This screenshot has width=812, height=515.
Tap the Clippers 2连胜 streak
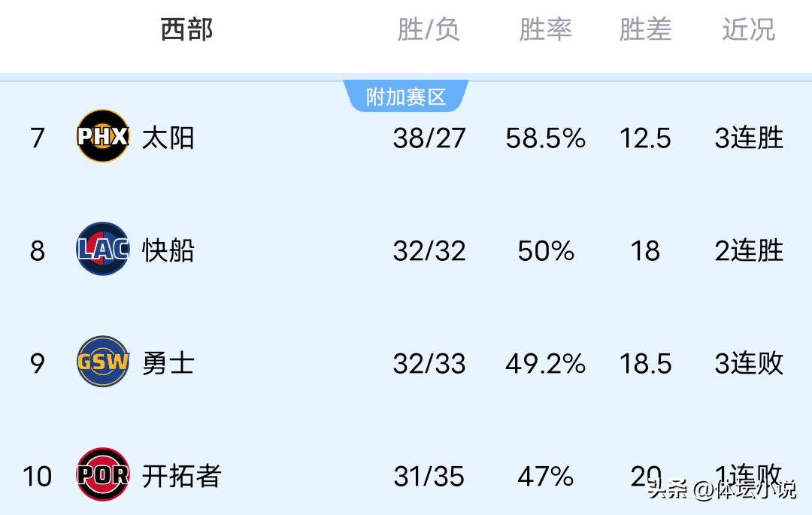[x=749, y=250]
